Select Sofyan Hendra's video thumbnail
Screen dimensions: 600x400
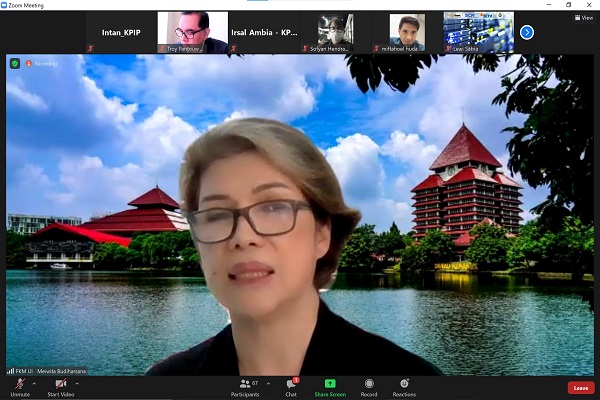coord(335,32)
